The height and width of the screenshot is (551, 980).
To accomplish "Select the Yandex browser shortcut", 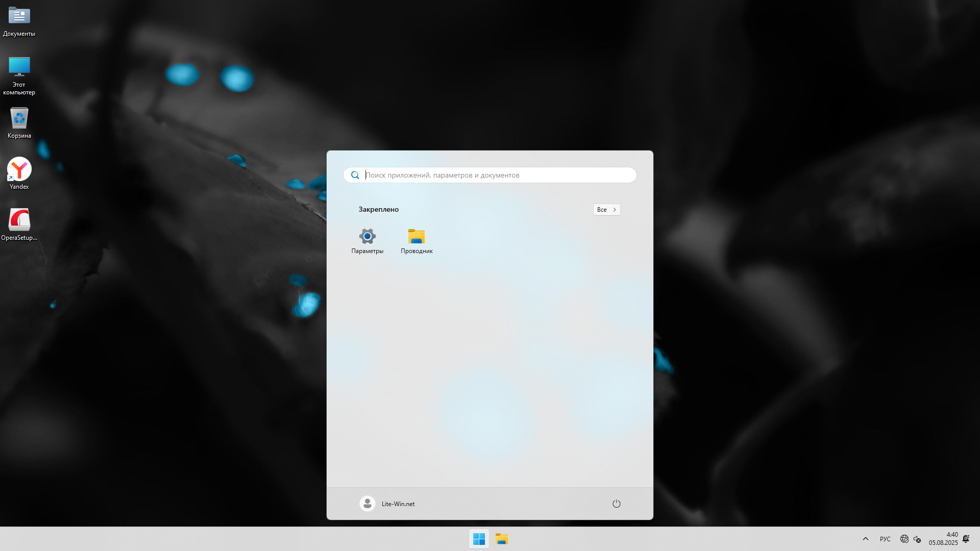I will coord(19,173).
